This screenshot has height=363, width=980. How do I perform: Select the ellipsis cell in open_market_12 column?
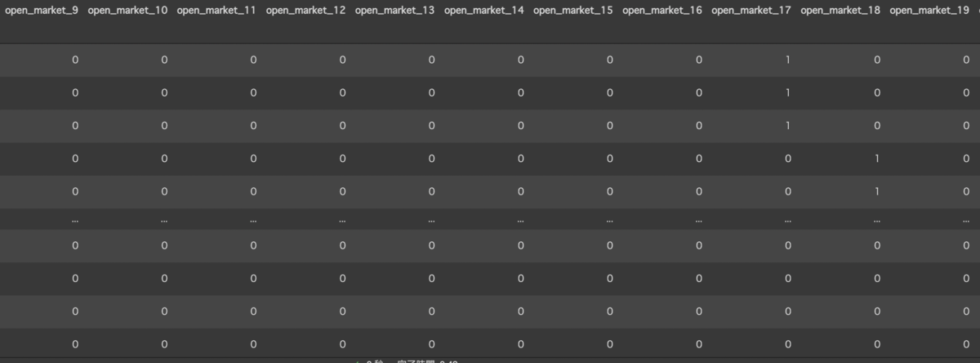pyautogui.click(x=342, y=220)
